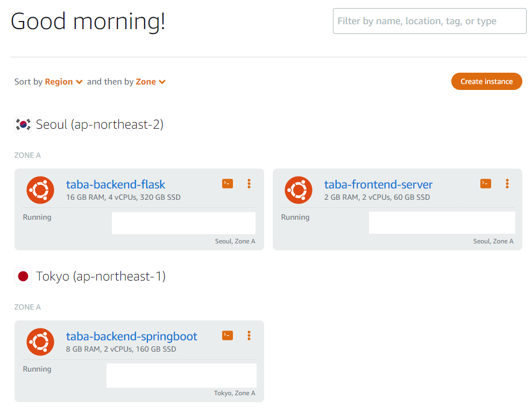Open the taba-backend-flask instance link

point(115,185)
